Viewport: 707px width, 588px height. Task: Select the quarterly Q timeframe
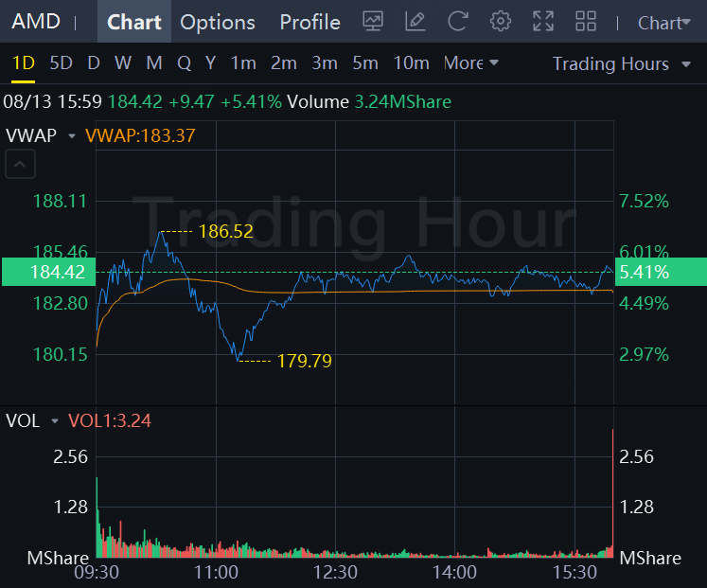184,63
